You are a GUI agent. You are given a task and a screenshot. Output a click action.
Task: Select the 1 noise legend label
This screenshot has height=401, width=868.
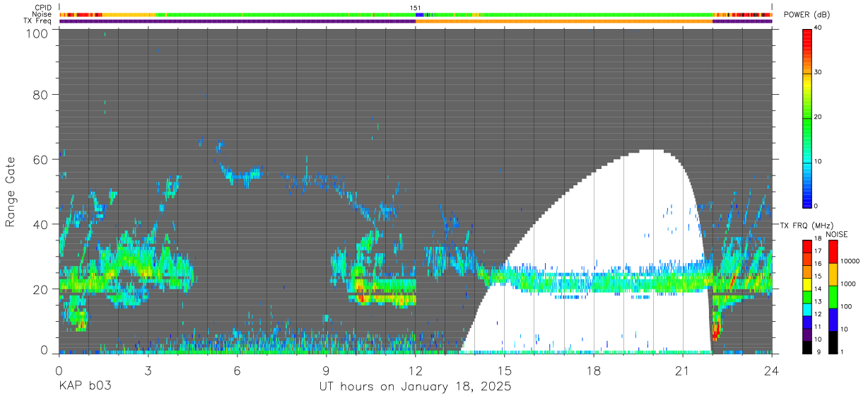[841, 351]
